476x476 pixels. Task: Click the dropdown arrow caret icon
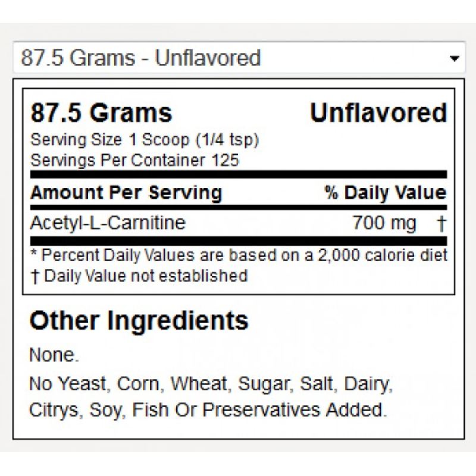pos(454,58)
